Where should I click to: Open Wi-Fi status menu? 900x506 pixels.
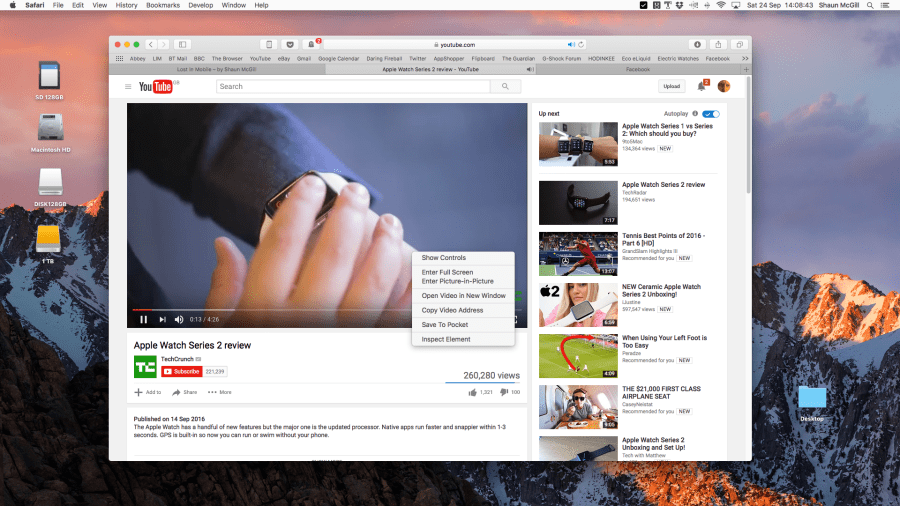(721, 5)
